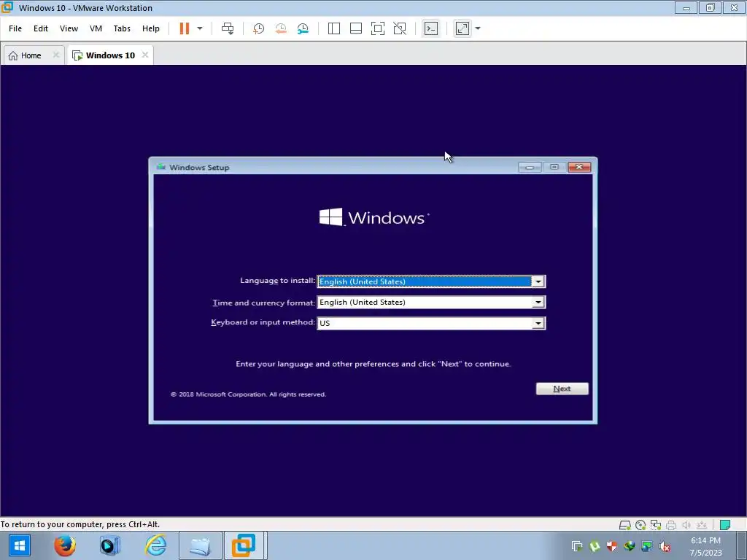747x560 pixels.
Task: Close the Windows 10 tab
Action: coord(145,55)
